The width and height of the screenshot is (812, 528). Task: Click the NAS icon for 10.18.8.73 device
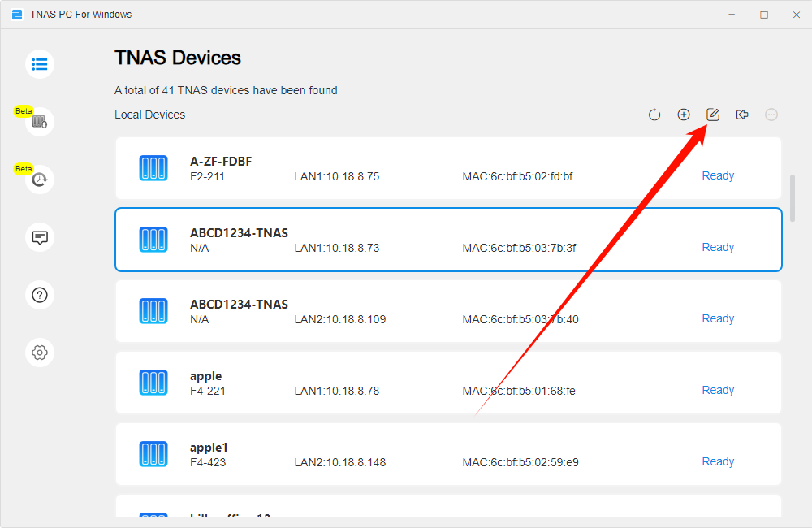[153, 240]
